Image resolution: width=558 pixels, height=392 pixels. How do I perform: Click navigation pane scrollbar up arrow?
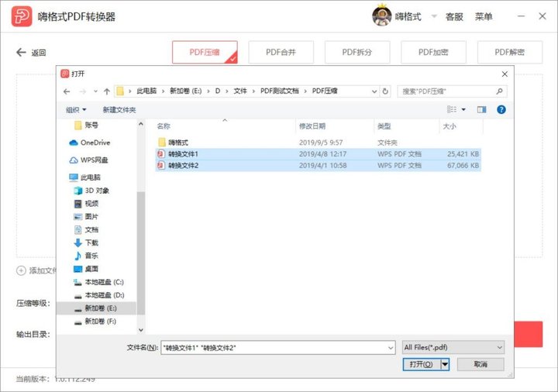[141, 124]
